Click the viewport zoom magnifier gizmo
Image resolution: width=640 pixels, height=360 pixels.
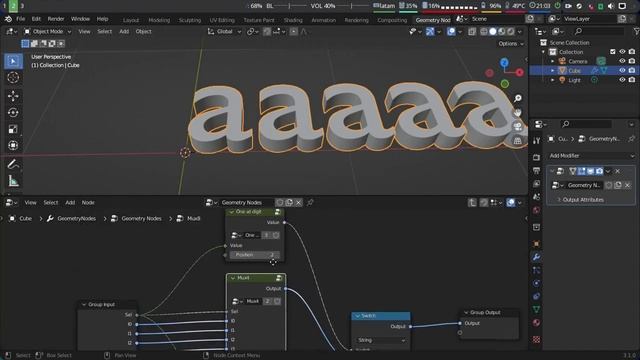coord(518,98)
